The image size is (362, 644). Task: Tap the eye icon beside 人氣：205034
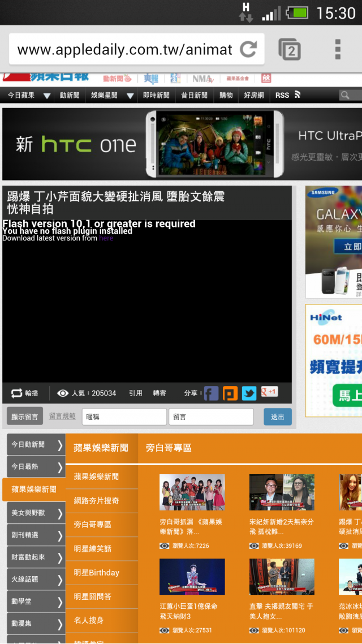[63, 393]
